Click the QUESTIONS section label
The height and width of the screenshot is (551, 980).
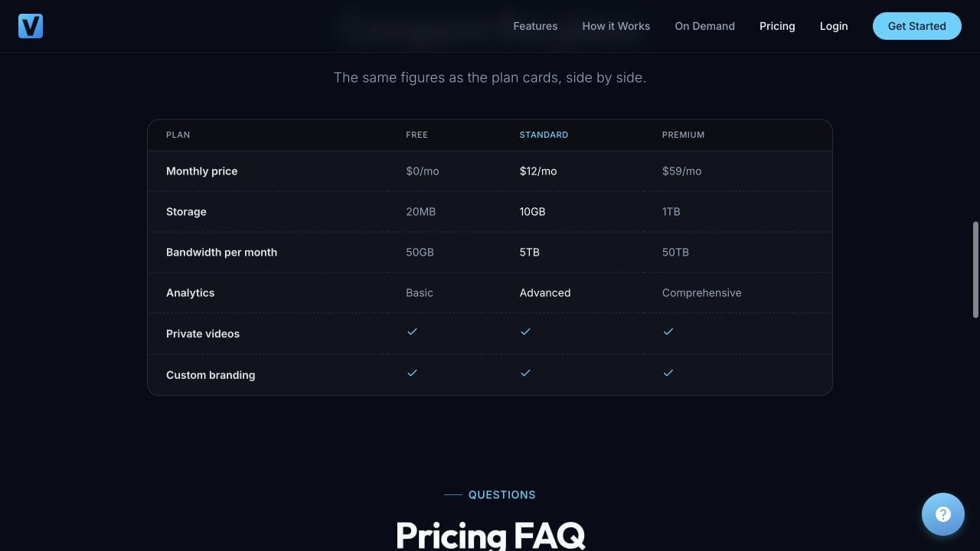[502, 495]
